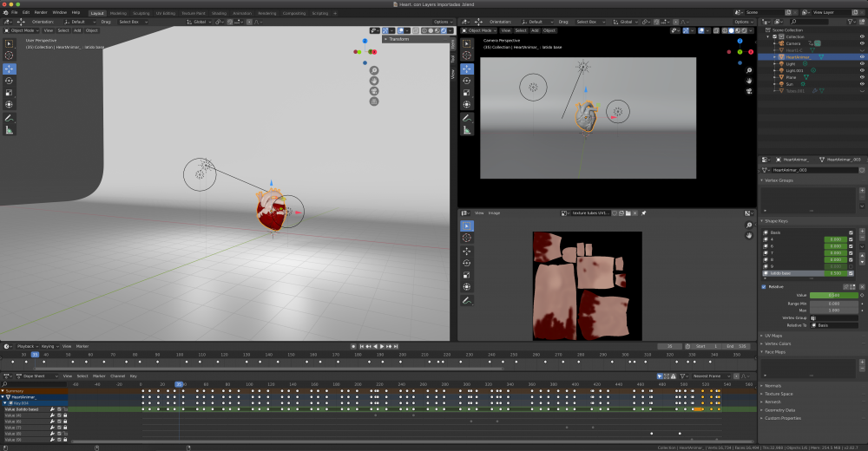Open the Drag Select Box dropdown
The height and width of the screenshot is (451, 868).
tap(132, 22)
